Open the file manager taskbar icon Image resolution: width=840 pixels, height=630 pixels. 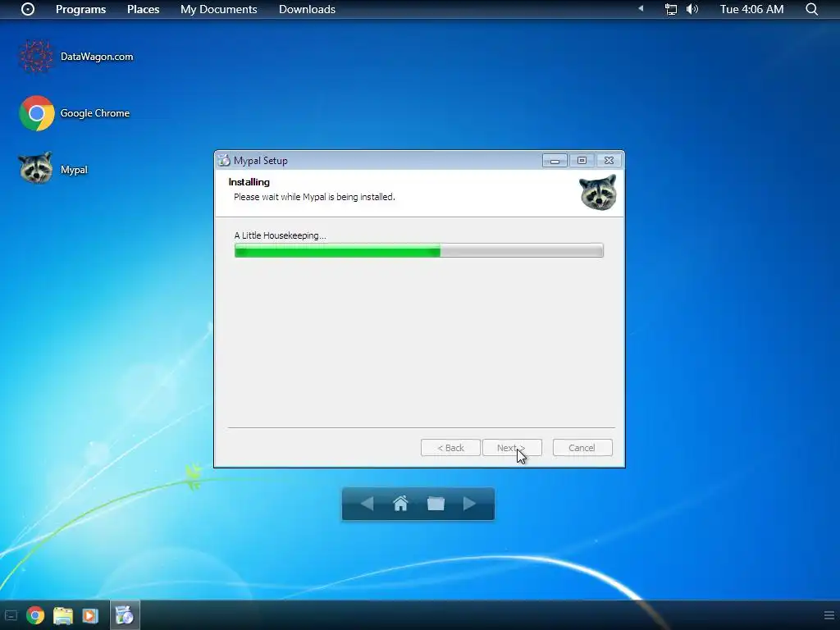(x=62, y=615)
